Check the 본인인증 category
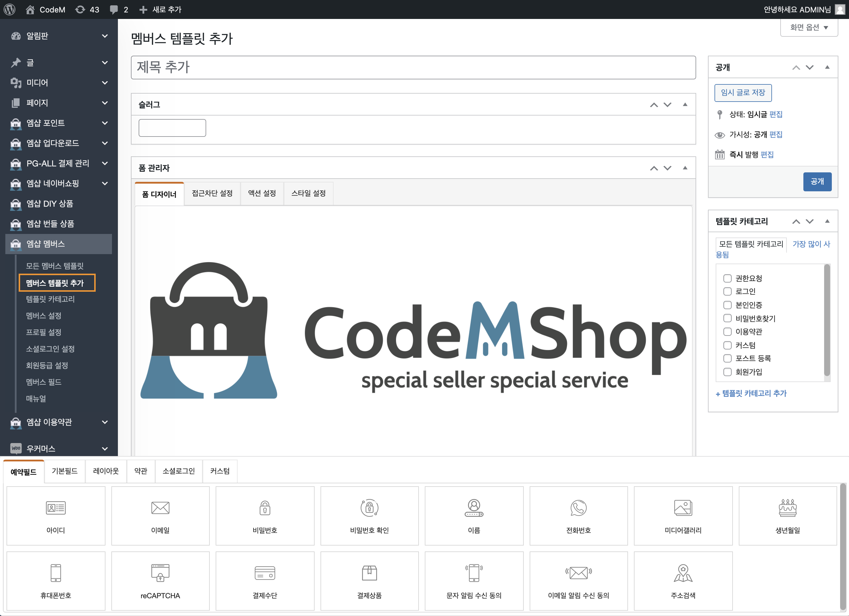This screenshot has height=616, width=849. pos(727,305)
